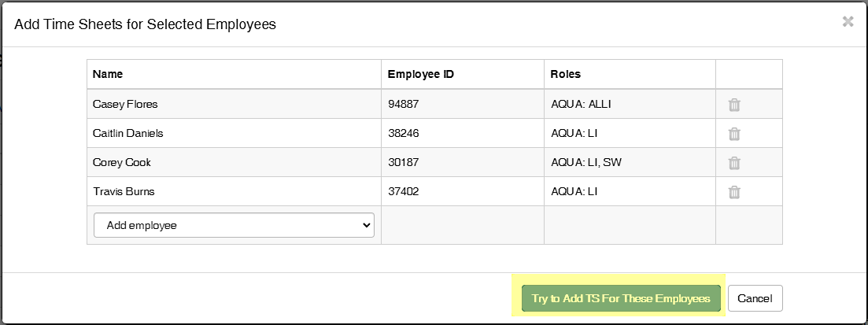Select the Caitlin Daniels name cell
This screenshot has height=325, width=868.
click(127, 134)
